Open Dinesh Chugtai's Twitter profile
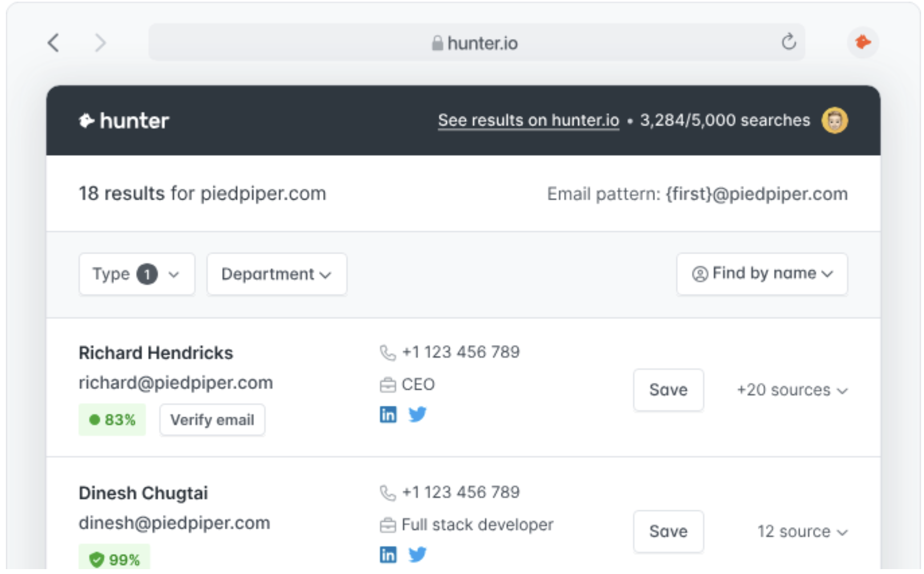The image size is (924, 574). coord(418,554)
